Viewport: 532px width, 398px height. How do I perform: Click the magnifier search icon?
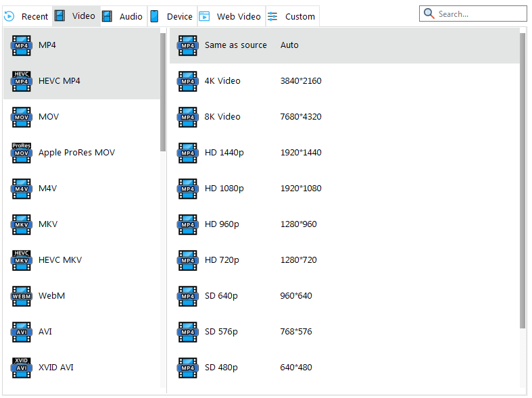[x=429, y=14]
